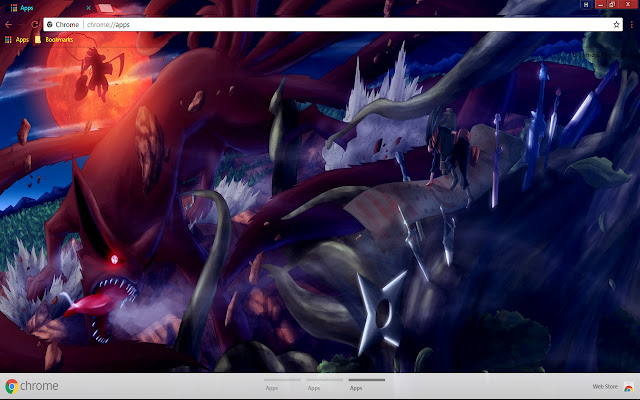Close the Chrome window

(x=628, y=4)
